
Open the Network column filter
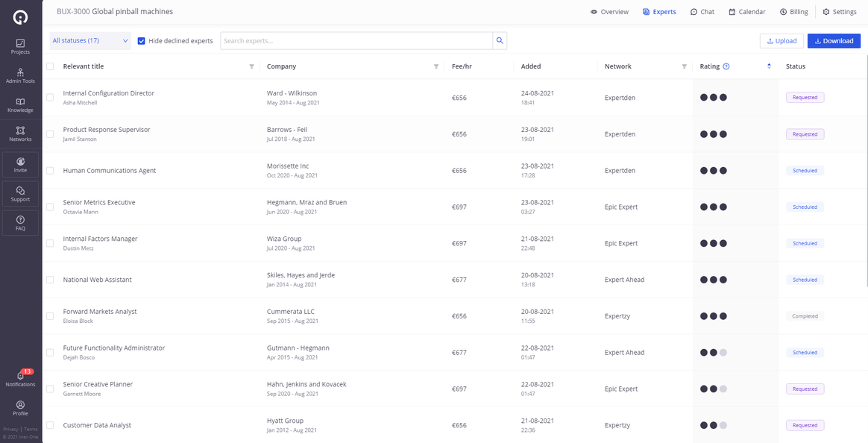pyautogui.click(x=684, y=66)
